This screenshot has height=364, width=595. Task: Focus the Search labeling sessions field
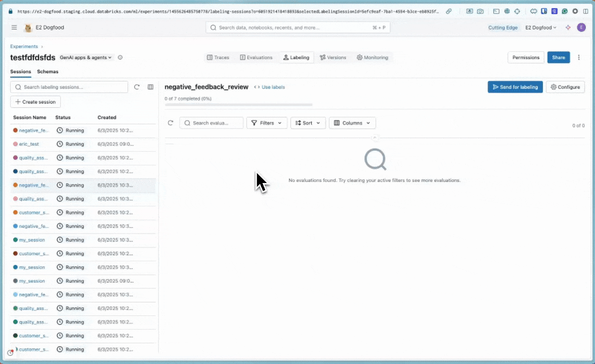tap(69, 87)
